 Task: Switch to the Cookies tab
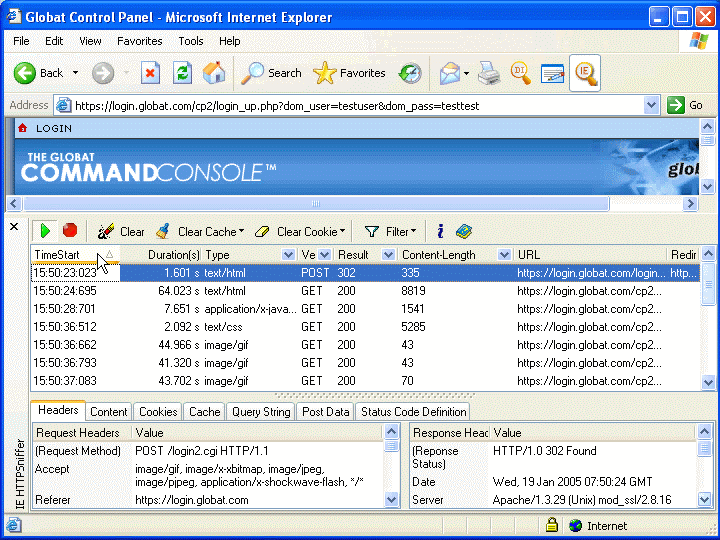(158, 411)
